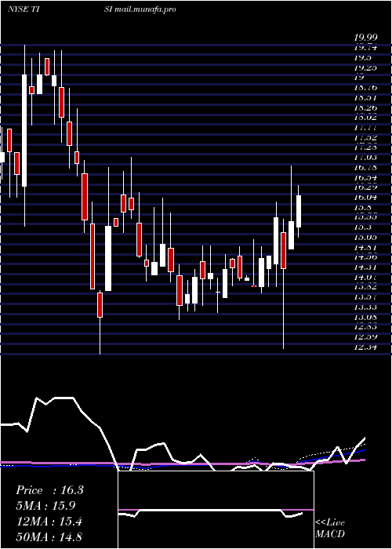392x549 pixels.
Task: Click the 12.59 price axis label
Action: [365, 336]
